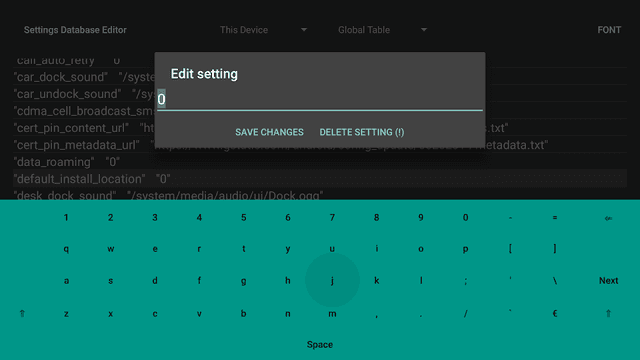Select the "data_roaming" row

[x=320, y=162]
